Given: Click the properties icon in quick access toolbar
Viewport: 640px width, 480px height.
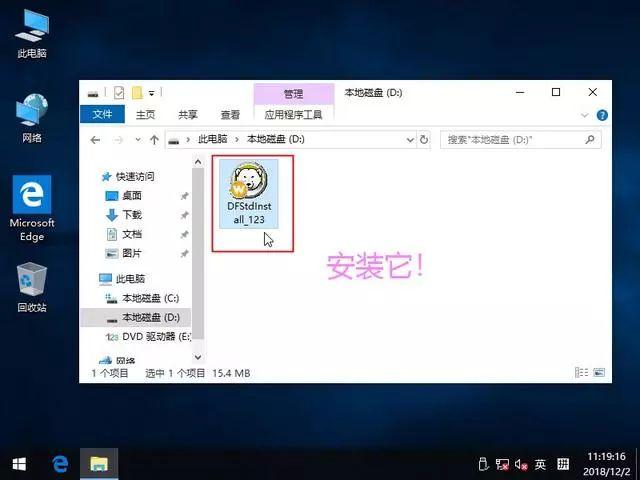Looking at the screenshot, I should tap(119, 93).
